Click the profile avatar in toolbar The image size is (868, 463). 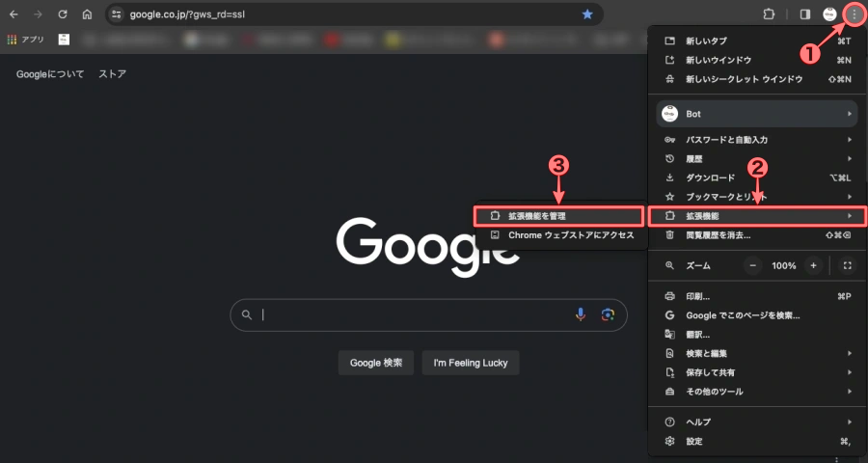click(x=829, y=14)
